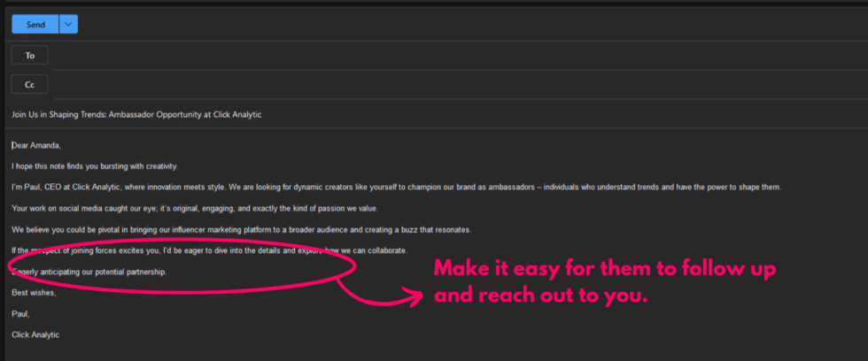Click 'Click Analytic' in the signature
The height and width of the screenshot is (361, 868).
(x=35, y=334)
